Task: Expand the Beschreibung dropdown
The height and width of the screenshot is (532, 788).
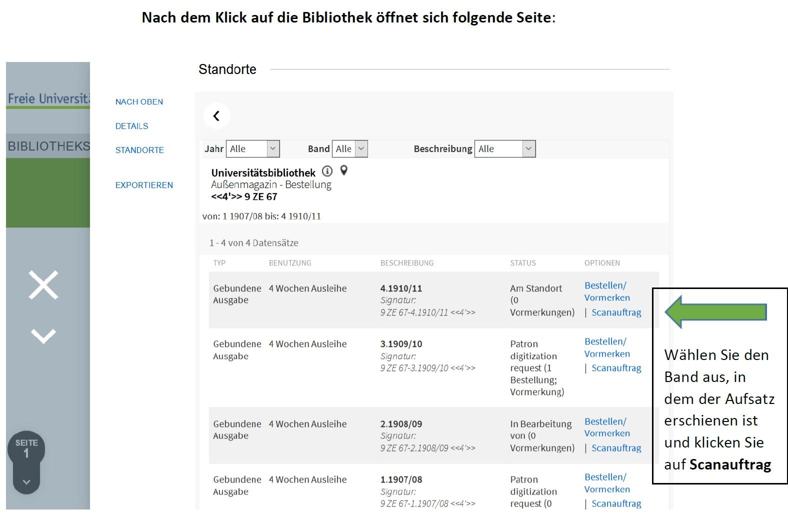Action: pos(528,148)
